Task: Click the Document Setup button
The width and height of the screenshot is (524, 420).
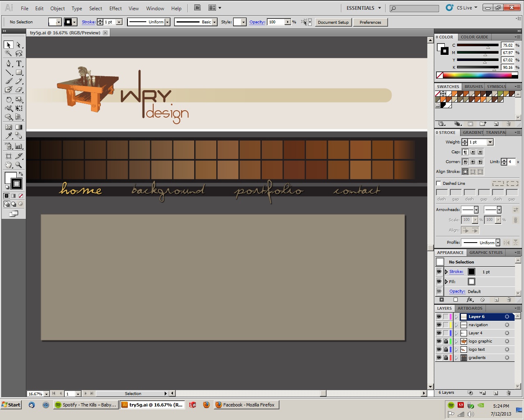Action: (x=333, y=22)
